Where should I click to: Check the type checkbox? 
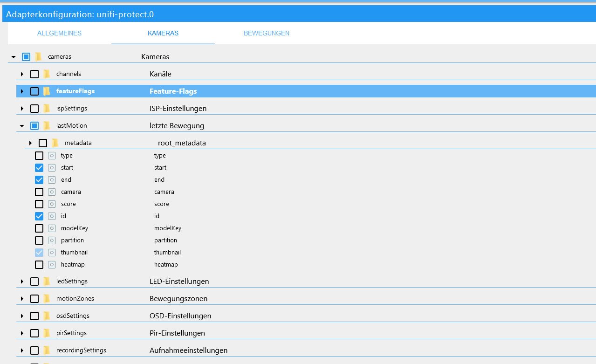coord(39,156)
